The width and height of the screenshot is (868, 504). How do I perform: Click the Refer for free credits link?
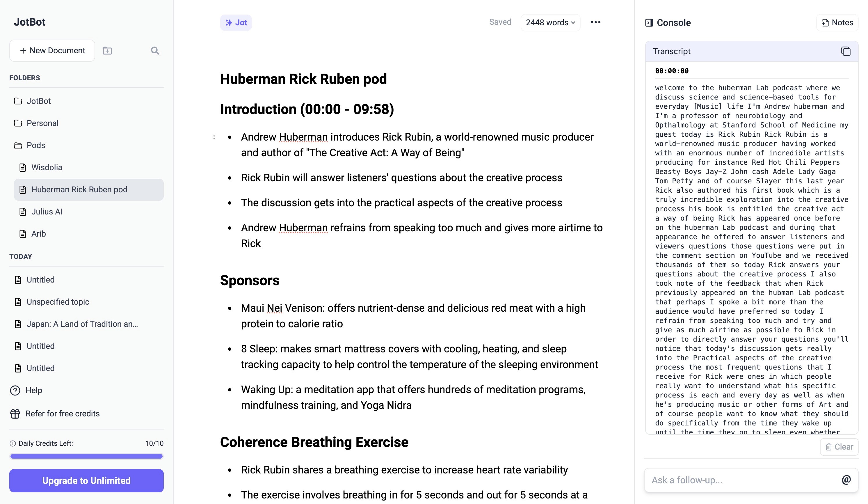point(63,413)
